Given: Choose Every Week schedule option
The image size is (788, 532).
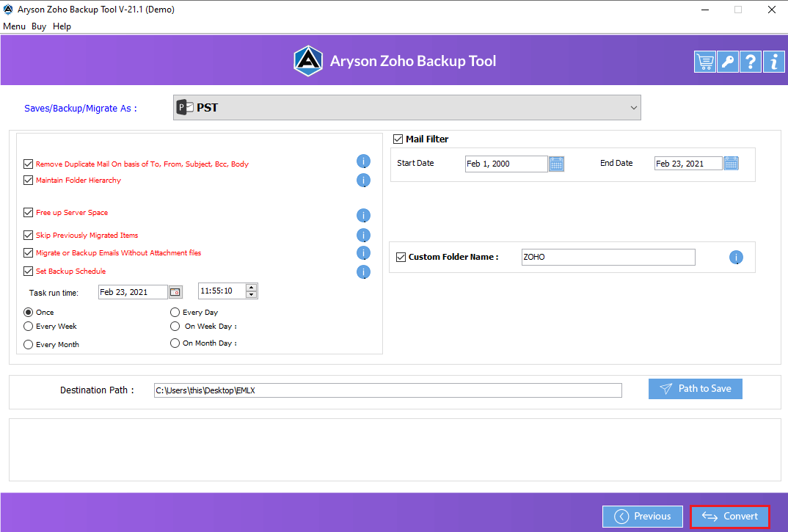Looking at the screenshot, I should pyautogui.click(x=28, y=327).
